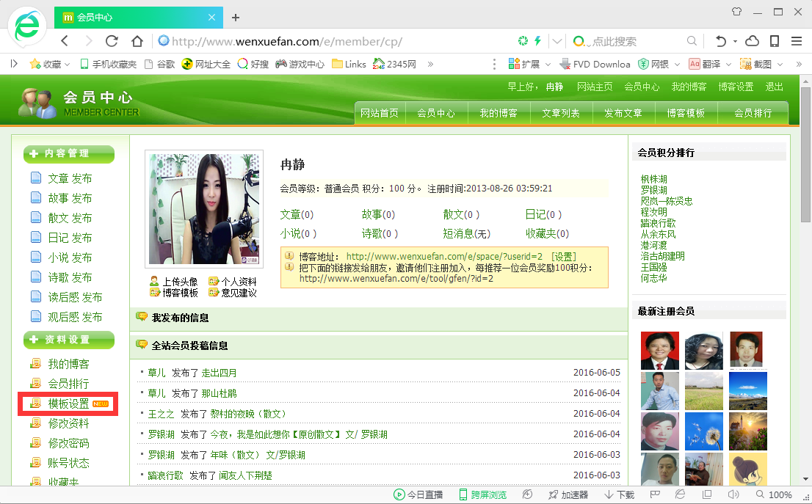Click the 加速器 accelerator rocket icon
The image size is (812, 504).
pos(568,495)
